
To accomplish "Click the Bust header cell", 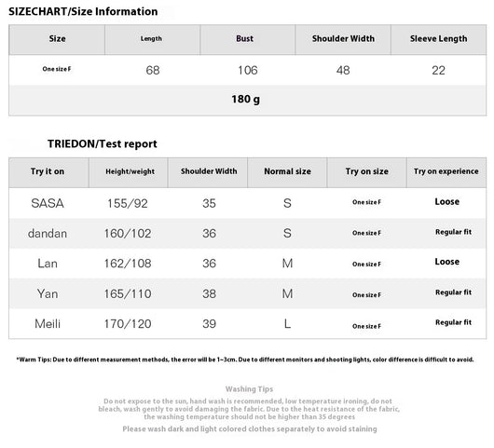I will (x=247, y=39).
